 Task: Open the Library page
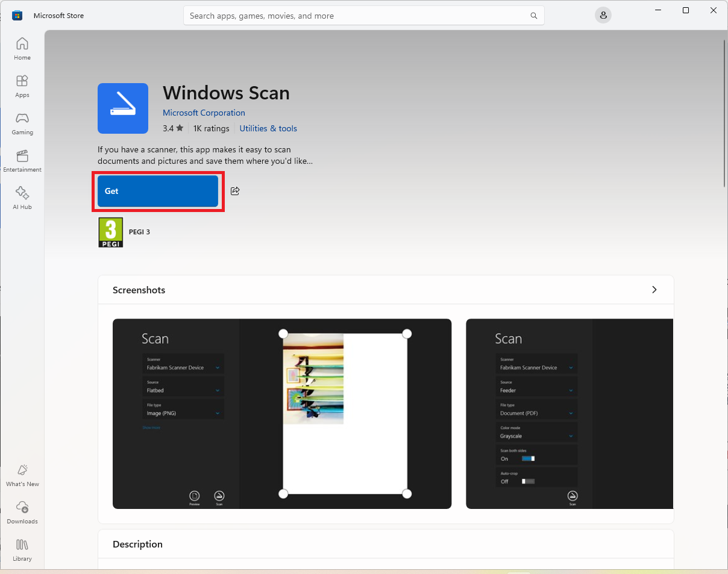click(22, 550)
